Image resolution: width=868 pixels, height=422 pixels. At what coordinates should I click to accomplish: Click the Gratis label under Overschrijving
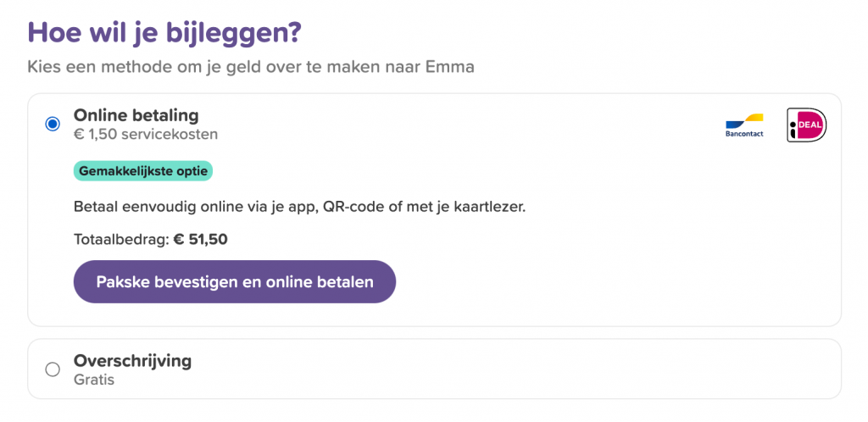[94, 380]
